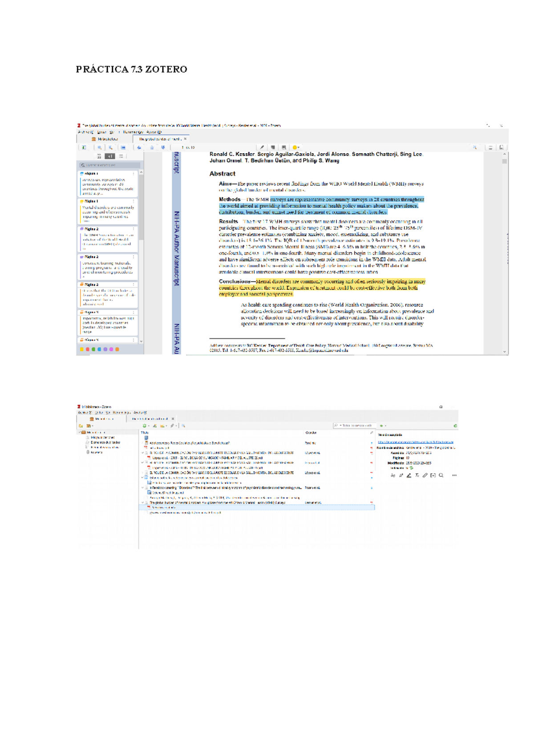The image size is (534, 756).
Task: Open Archivo menu in reader window
Action: pyautogui.click(x=86, y=132)
